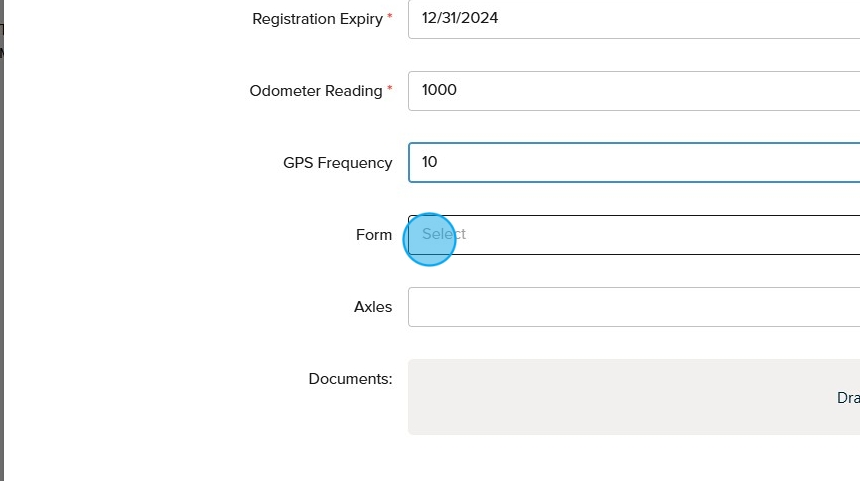
Task: Click the required asterisk beside Odometer Reading
Action: (390, 90)
